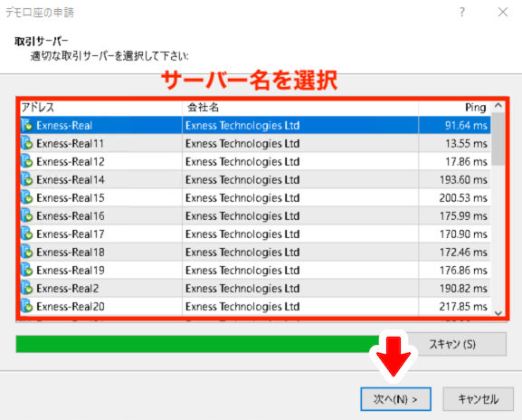Click the 次へ(N) > button
The width and height of the screenshot is (522, 420).
coord(395,398)
